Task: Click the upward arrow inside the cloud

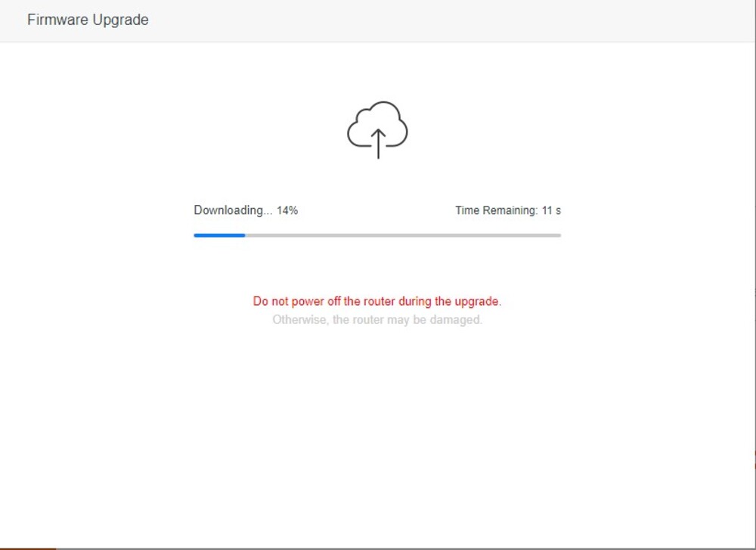Action: coord(378,143)
